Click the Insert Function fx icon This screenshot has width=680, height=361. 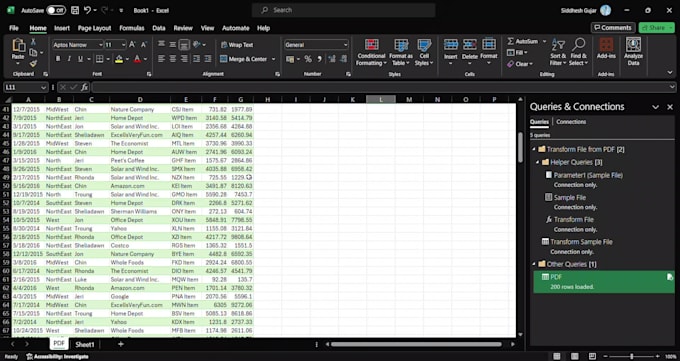85,88
